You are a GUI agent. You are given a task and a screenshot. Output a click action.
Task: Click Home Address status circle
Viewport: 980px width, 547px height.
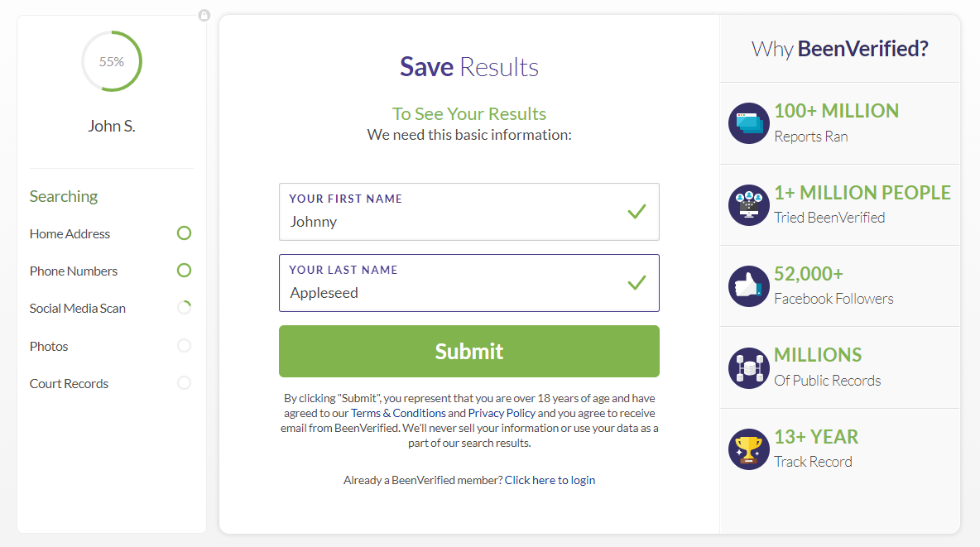click(x=184, y=233)
